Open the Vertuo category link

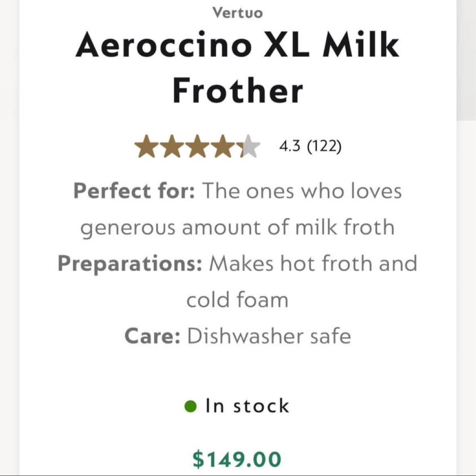(238, 13)
